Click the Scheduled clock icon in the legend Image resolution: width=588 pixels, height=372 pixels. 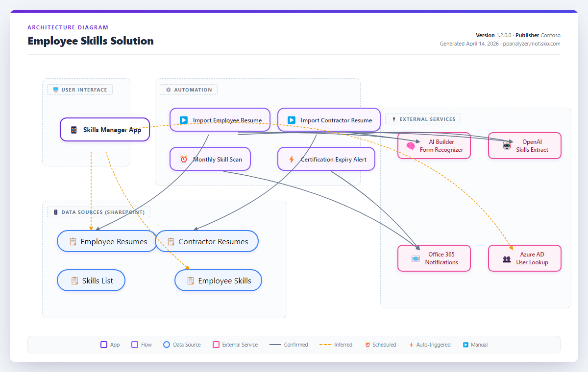367,345
